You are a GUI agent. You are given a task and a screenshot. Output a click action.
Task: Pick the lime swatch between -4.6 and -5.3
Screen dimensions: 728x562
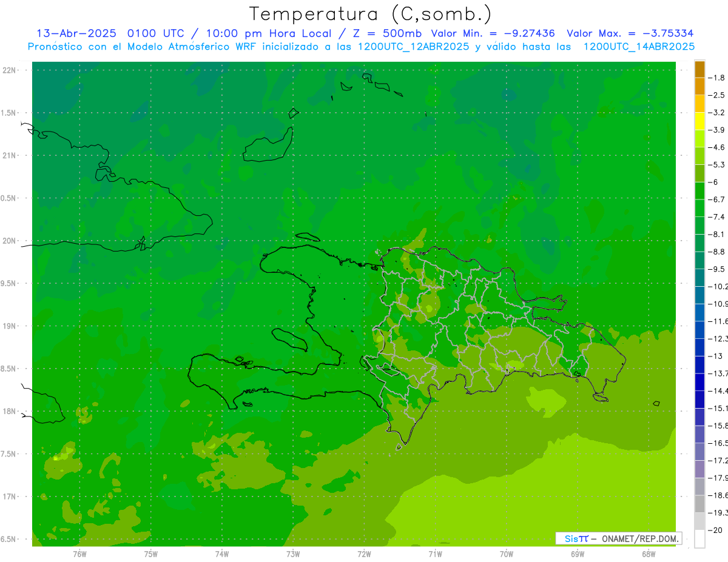pyautogui.click(x=699, y=156)
